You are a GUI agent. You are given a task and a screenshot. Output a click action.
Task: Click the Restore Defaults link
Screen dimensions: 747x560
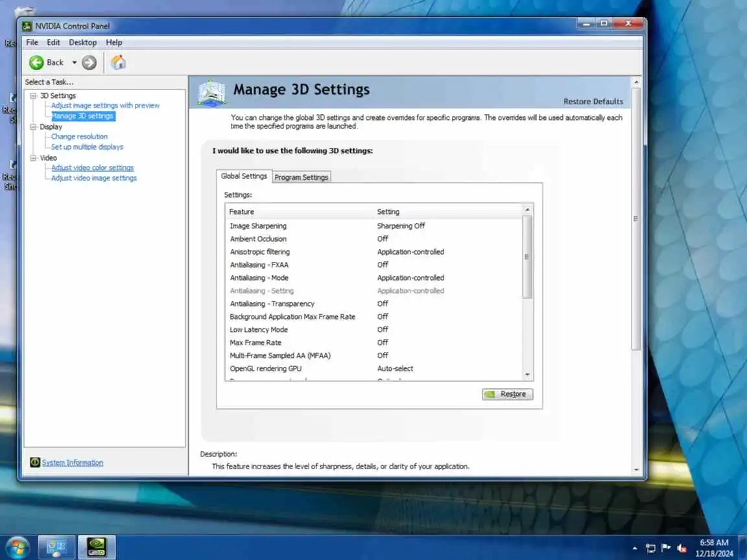pyautogui.click(x=593, y=101)
